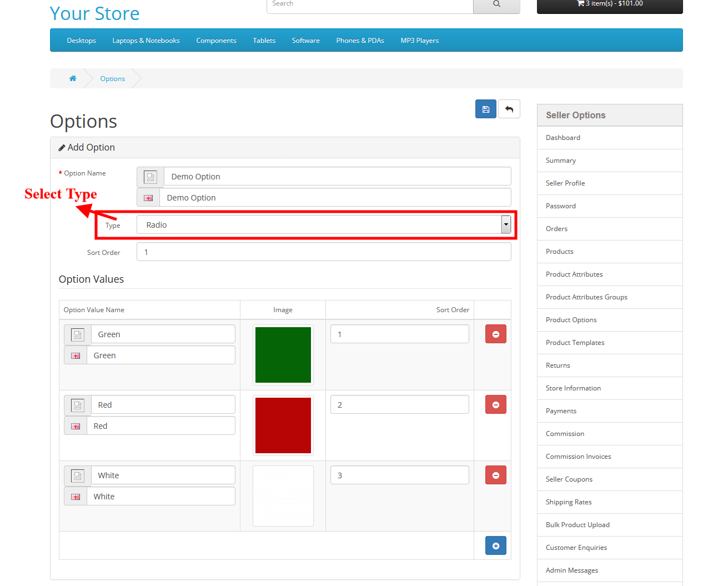Image resolution: width=728 pixels, height=586 pixels.
Task: Remove the White option value row
Action: pos(495,475)
